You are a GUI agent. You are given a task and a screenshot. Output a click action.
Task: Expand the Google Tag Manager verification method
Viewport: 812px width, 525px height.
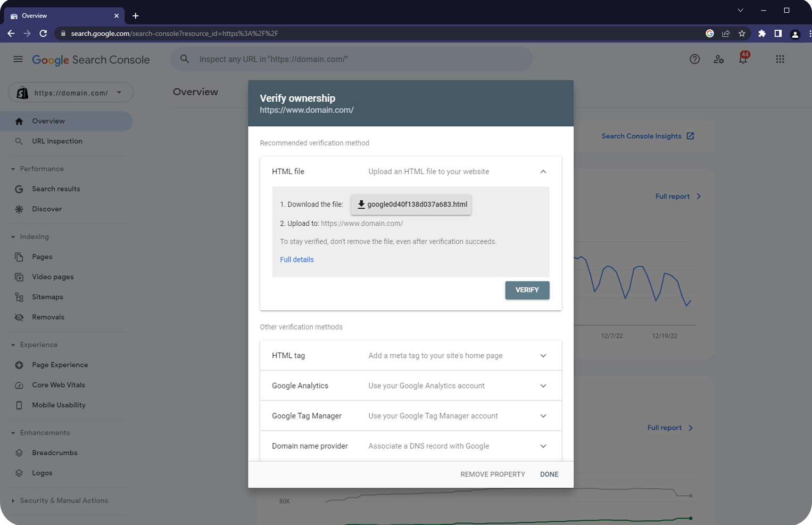[x=543, y=416]
